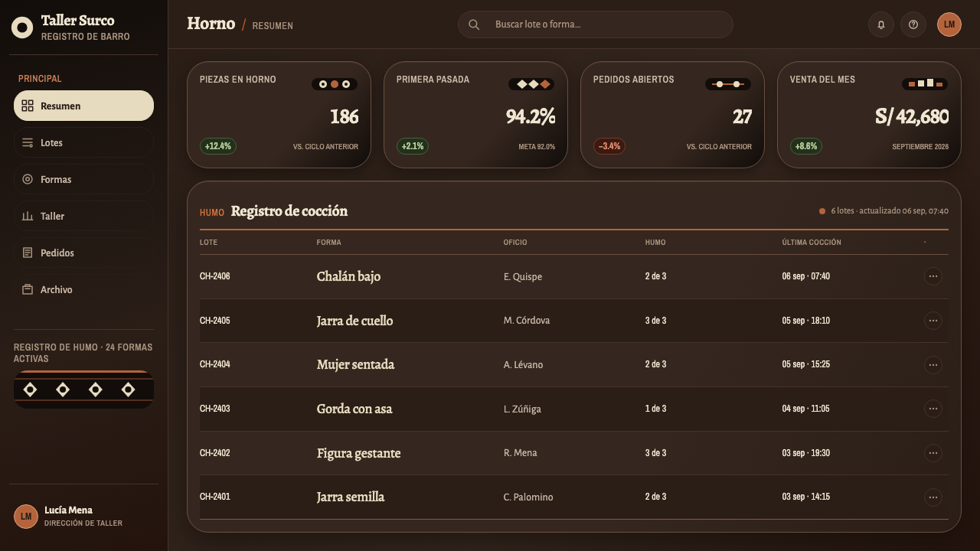Click the Última cocción column header
Screen dimensions: 980x551
tap(812, 243)
